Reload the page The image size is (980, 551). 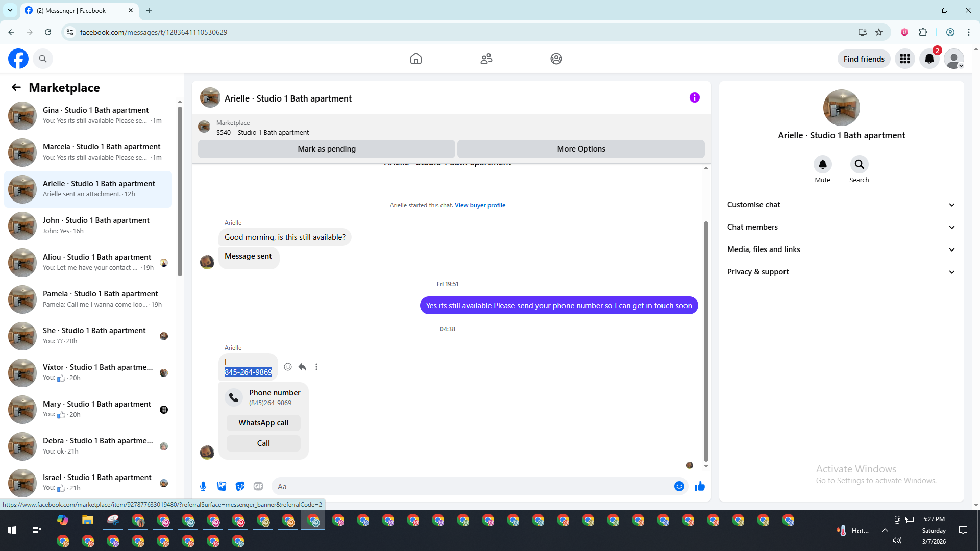(x=48, y=32)
